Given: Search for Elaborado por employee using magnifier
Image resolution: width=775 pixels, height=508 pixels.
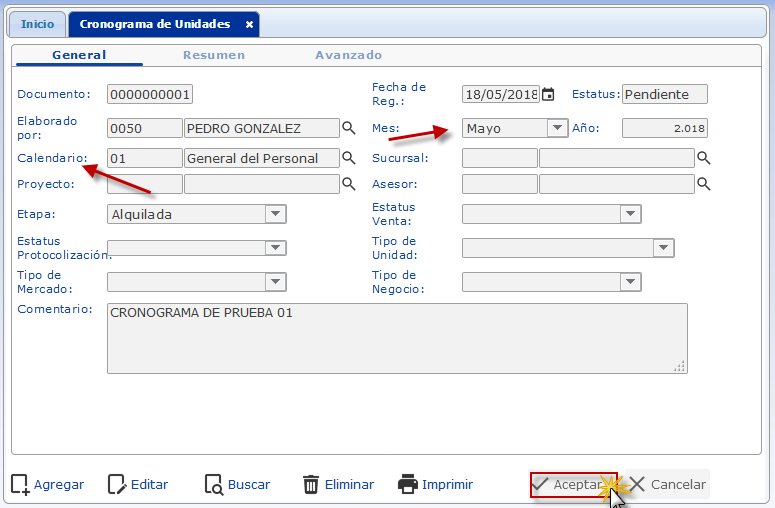Looking at the screenshot, I should tap(349, 128).
